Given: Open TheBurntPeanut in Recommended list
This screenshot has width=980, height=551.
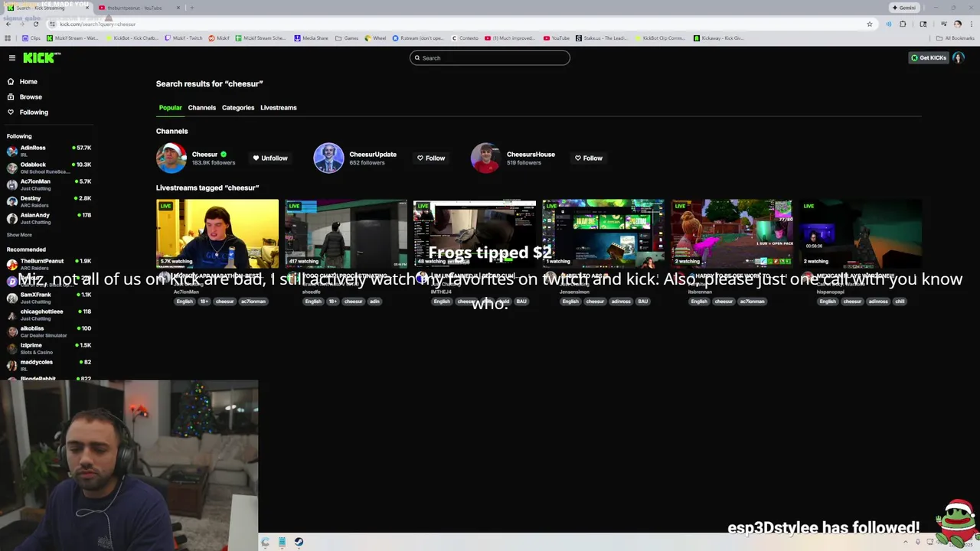Looking at the screenshot, I should click(49, 264).
